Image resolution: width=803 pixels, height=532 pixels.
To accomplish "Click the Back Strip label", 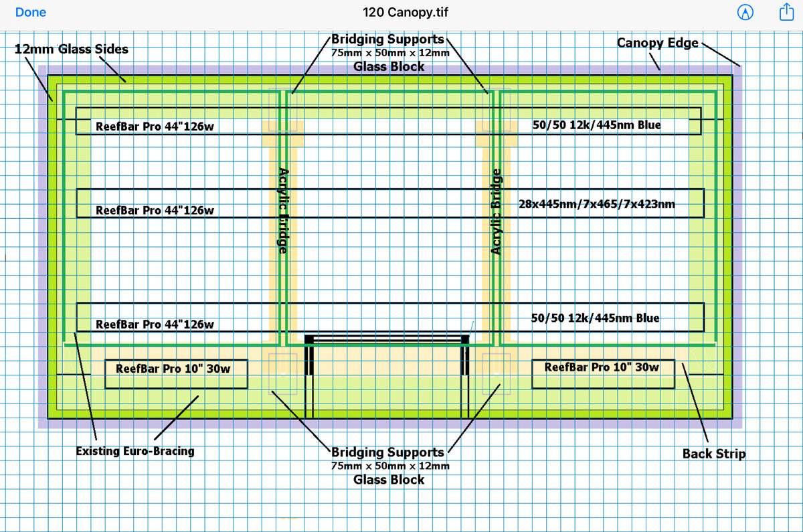I will pos(714,454).
